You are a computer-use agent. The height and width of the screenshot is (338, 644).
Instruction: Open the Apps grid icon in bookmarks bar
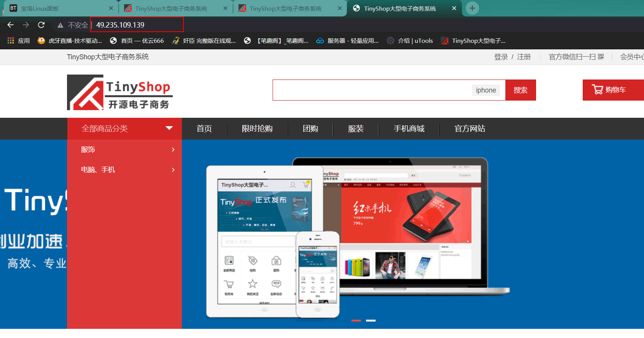[11, 41]
